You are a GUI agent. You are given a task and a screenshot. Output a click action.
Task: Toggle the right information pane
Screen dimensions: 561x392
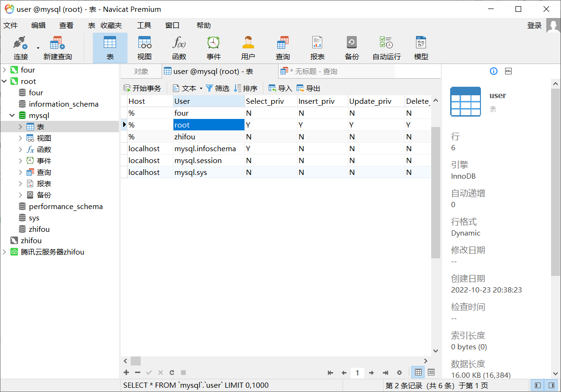pos(552,385)
